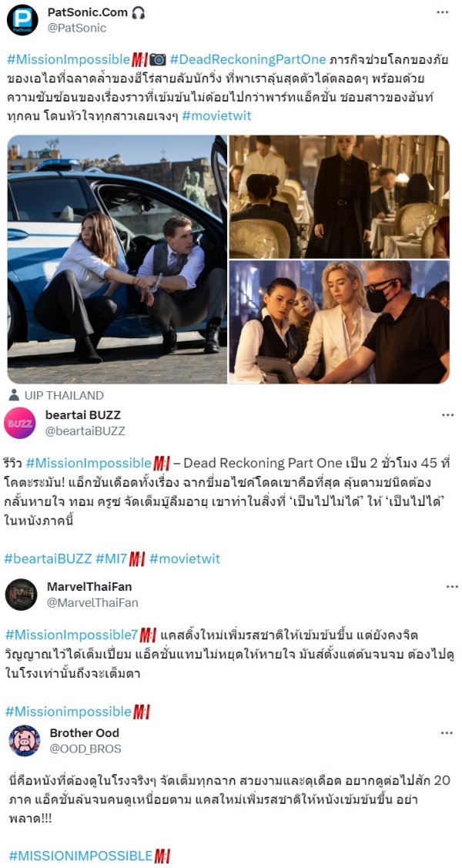Open Brother Ood pig avatar

tap(24, 741)
